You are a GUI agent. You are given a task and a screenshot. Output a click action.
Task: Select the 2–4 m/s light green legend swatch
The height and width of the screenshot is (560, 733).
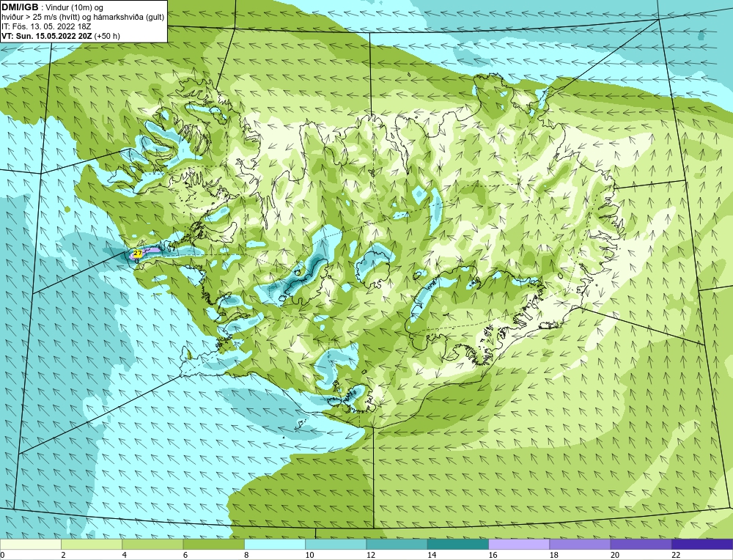pyautogui.click(x=92, y=544)
